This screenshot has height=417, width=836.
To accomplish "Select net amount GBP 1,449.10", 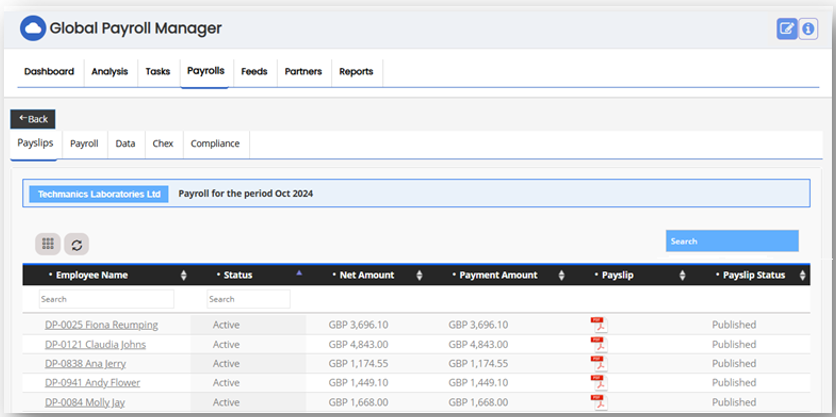I will coord(358,383).
